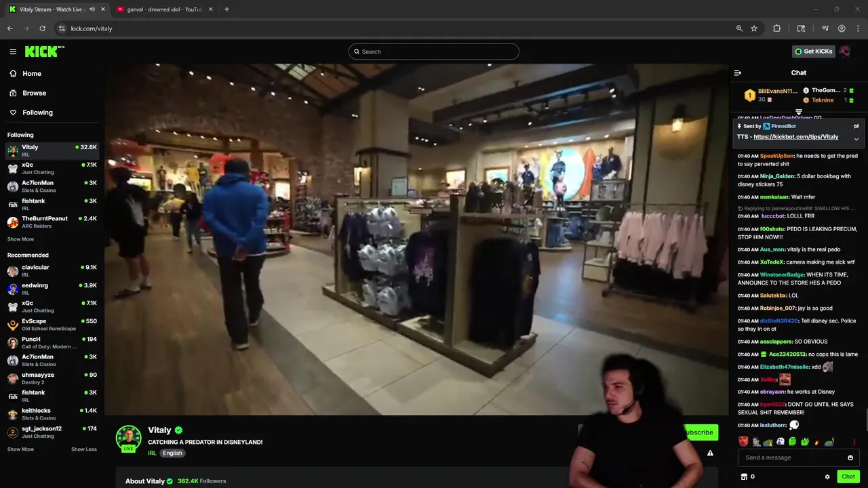This screenshot has width=868, height=488.
Task: Click the IRL category link
Action: pyautogui.click(x=152, y=453)
